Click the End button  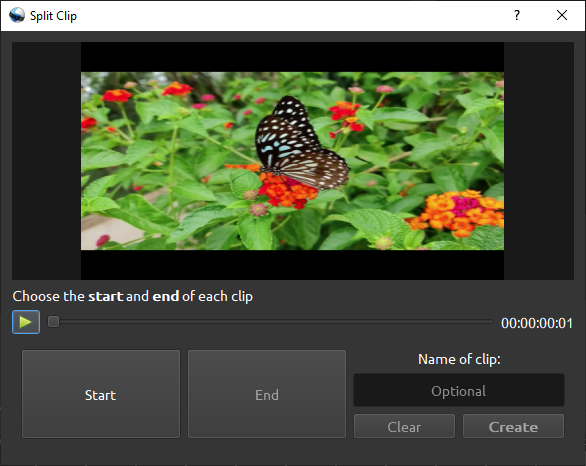pyautogui.click(x=267, y=394)
